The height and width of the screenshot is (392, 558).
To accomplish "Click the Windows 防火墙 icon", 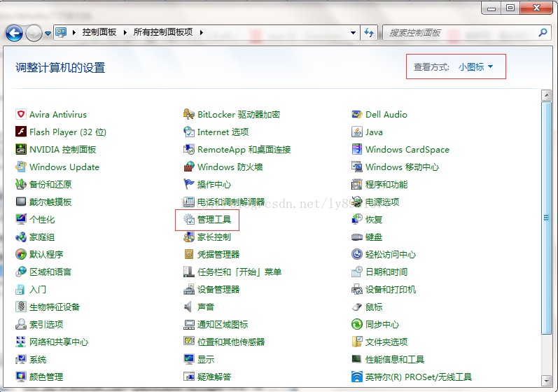I will coord(189,167).
